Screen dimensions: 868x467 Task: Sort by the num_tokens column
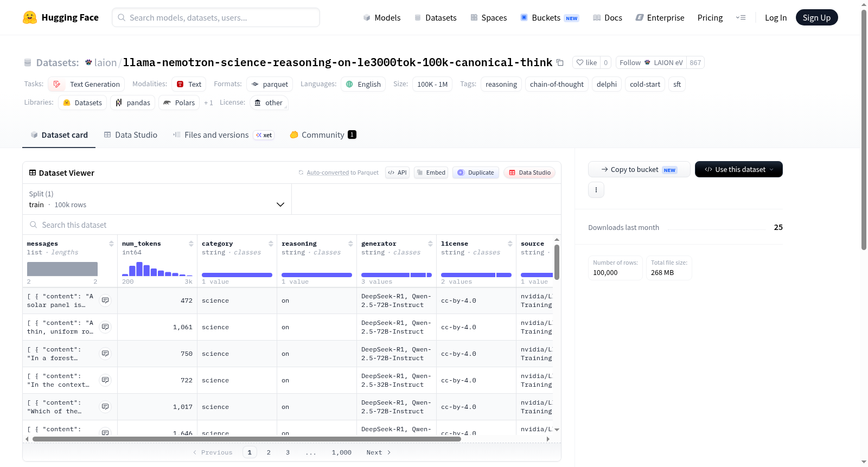[191, 244]
